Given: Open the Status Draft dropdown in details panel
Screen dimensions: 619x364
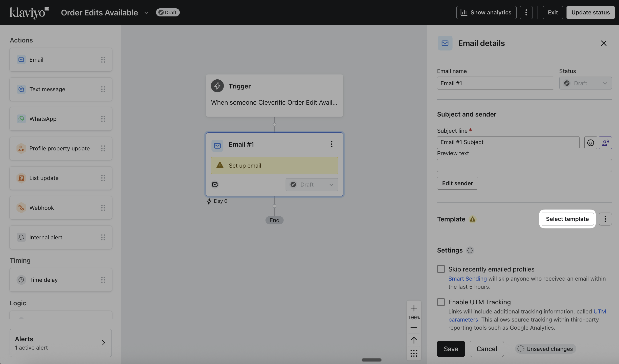Looking at the screenshot, I should 585,83.
